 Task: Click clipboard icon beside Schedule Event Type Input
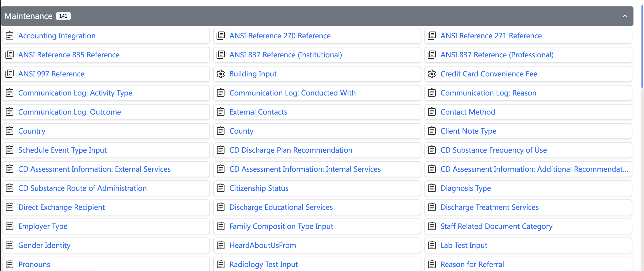pyautogui.click(x=10, y=150)
